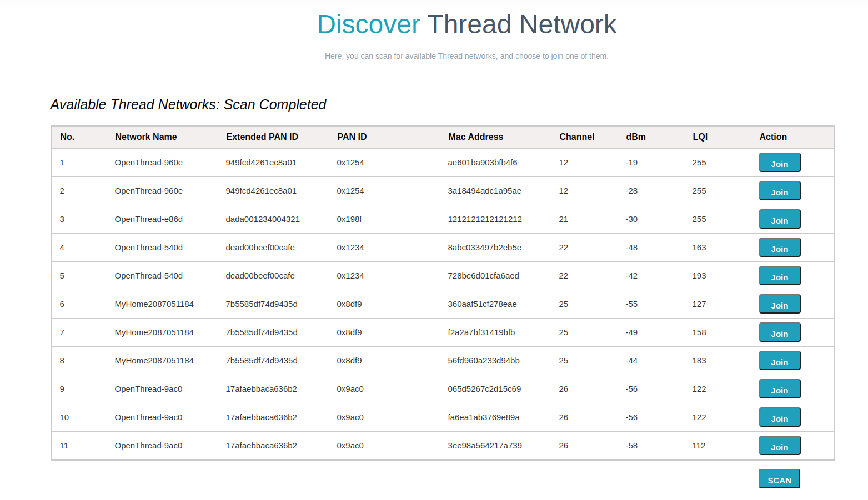Click the scan description subtitle text
This screenshot has height=500, width=868.
(x=466, y=56)
